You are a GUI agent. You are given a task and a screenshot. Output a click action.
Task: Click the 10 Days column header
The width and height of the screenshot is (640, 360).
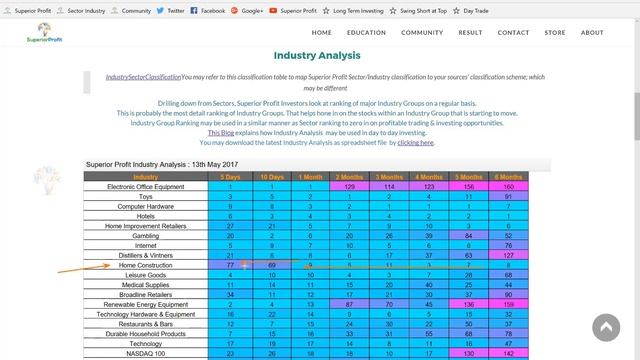[272, 177]
